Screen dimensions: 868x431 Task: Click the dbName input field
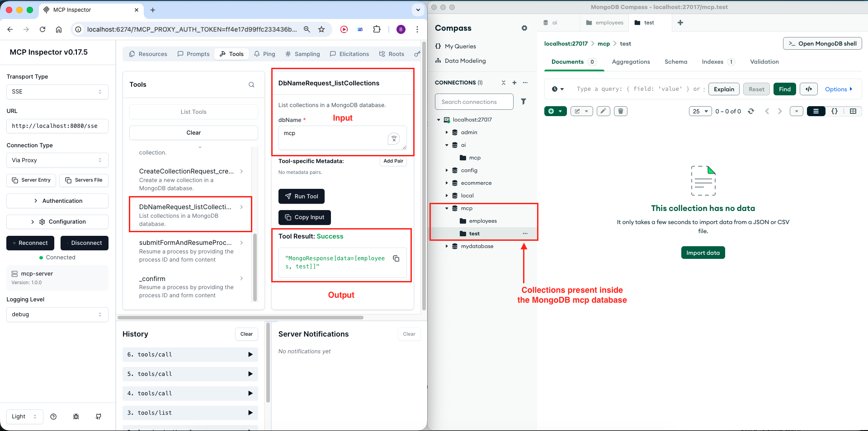pos(335,137)
